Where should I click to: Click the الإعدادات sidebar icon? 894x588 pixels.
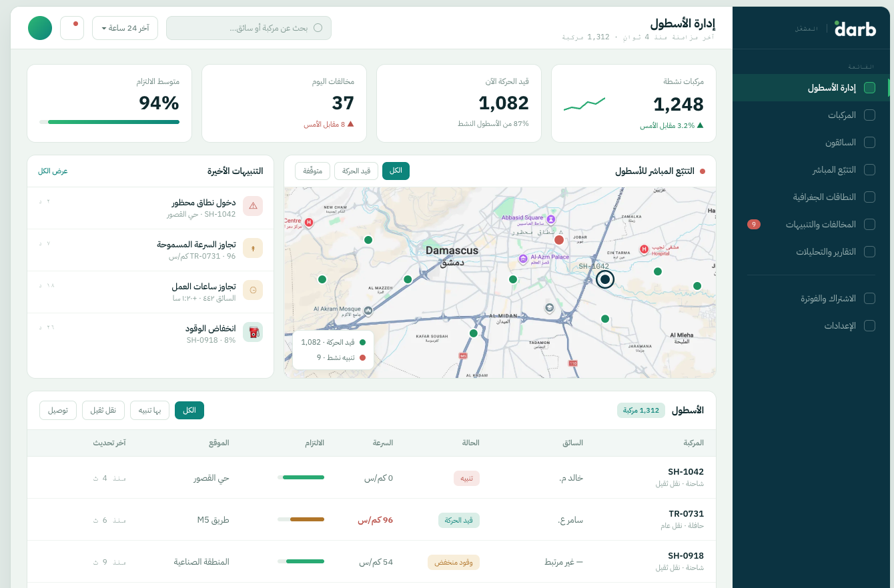[x=869, y=325]
